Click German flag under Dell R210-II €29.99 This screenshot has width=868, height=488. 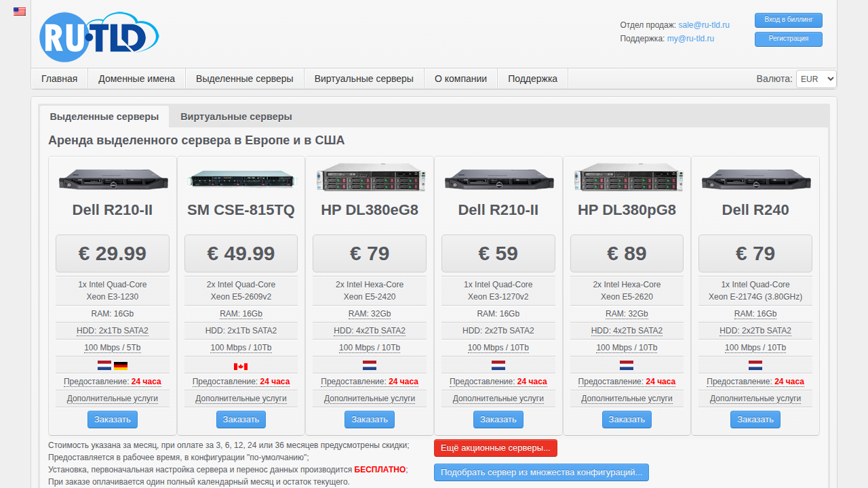point(121,366)
